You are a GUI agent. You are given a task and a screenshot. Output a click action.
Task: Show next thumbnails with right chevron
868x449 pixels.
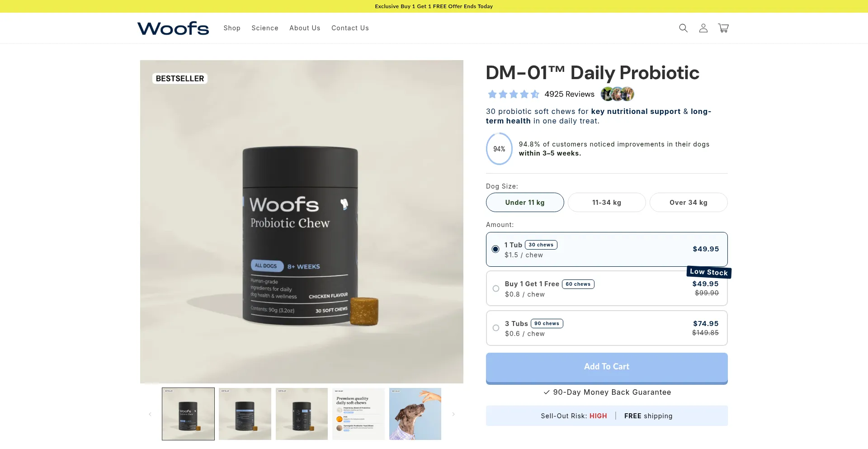click(x=453, y=414)
